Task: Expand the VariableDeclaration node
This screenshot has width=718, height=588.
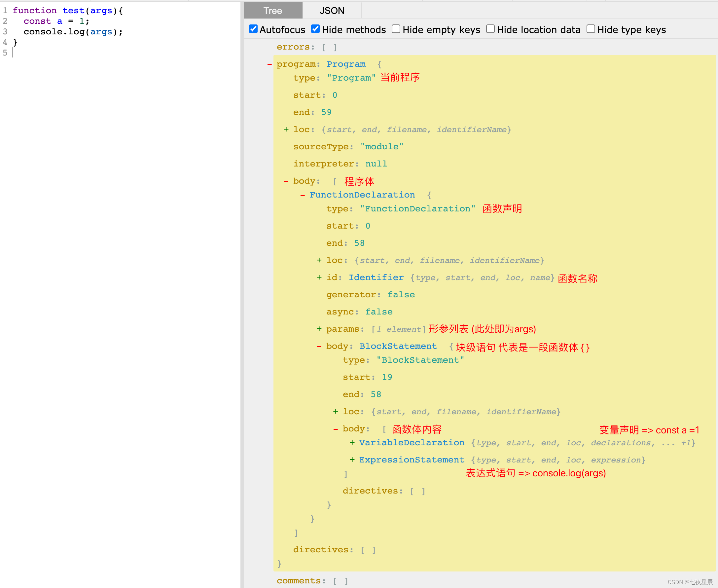Action: pyautogui.click(x=352, y=443)
